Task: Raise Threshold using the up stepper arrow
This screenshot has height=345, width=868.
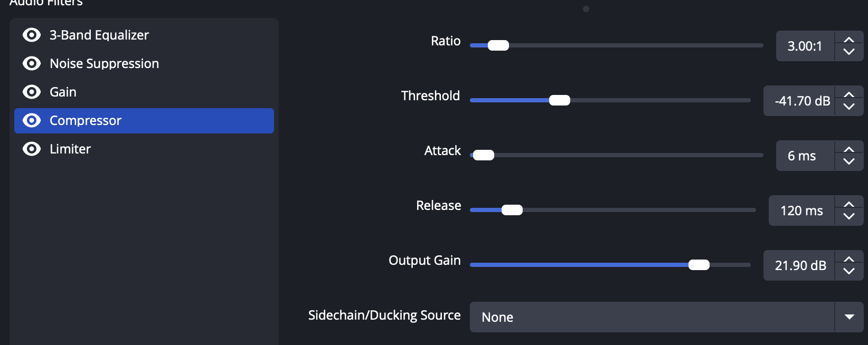Action: (x=849, y=95)
